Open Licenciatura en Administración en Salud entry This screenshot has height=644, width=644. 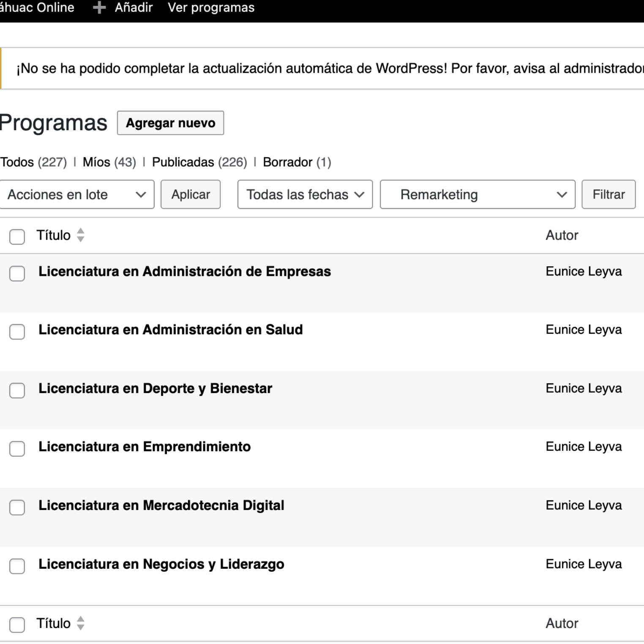point(170,330)
